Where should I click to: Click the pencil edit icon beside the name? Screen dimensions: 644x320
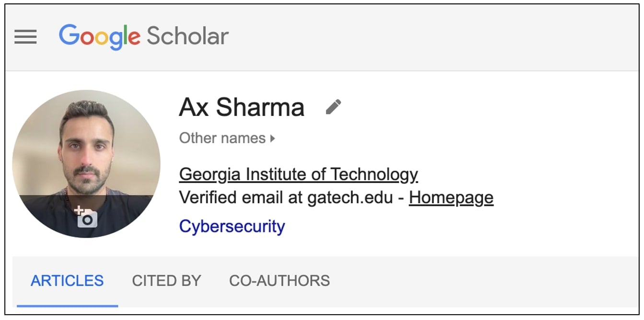click(x=333, y=107)
